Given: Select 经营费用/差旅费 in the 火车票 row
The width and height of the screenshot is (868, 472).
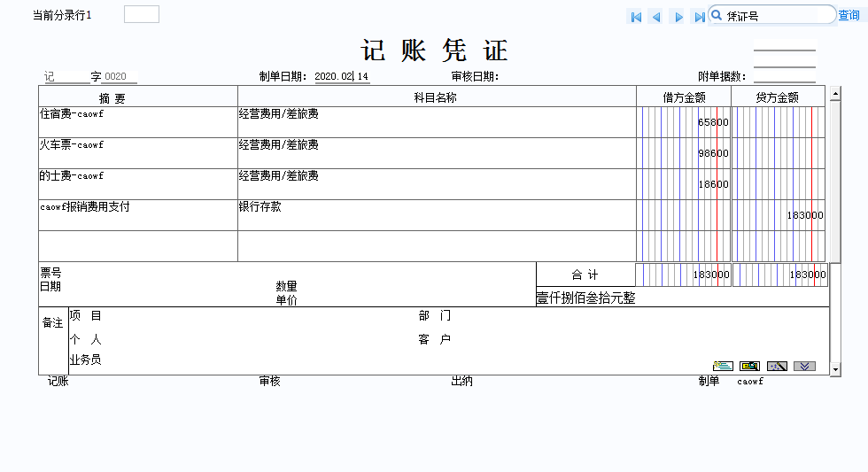Looking at the screenshot, I should pyautogui.click(x=437, y=152).
